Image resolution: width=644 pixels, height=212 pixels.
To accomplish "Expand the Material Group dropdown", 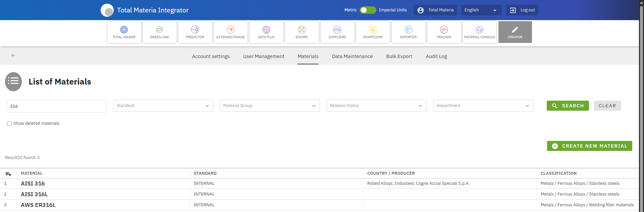I will pyautogui.click(x=270, y=106).
